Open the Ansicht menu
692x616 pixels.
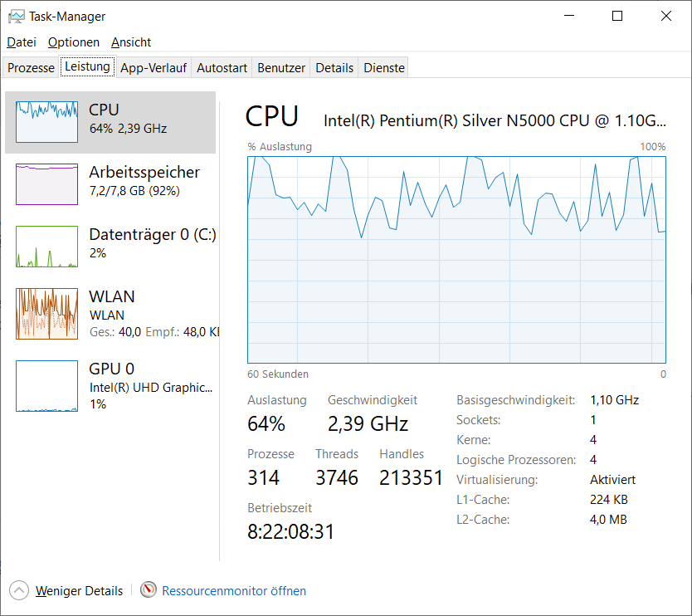(131, 42)
